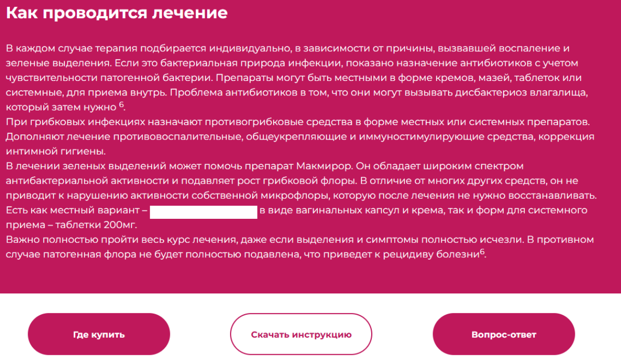Screen dimensions: 621x364
Task: Open the "Скачать инструкцию" outlined button
Action: (301, 334)
